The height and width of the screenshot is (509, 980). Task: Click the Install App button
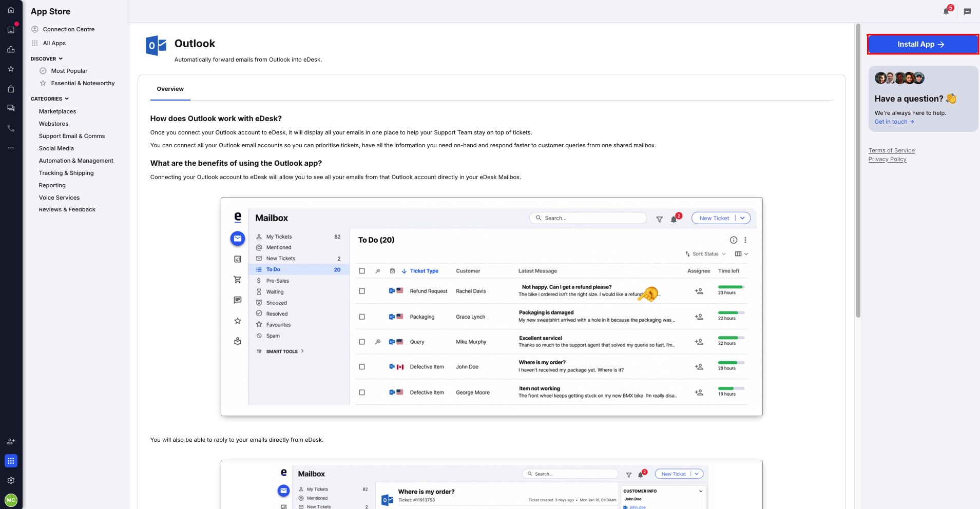(923, 44)
